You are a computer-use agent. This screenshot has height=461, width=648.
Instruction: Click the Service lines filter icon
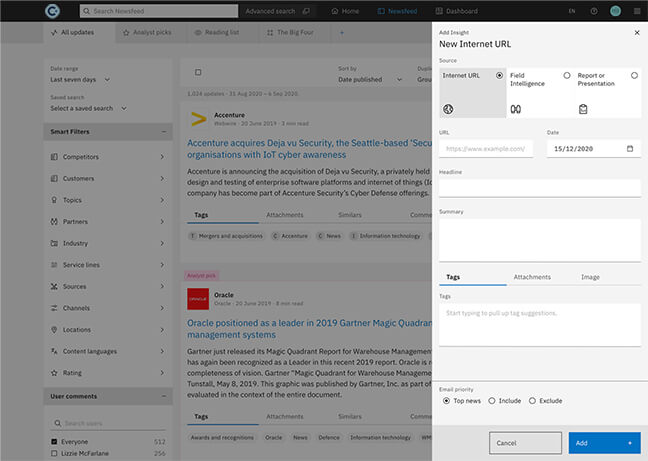(x=54, y=265)
